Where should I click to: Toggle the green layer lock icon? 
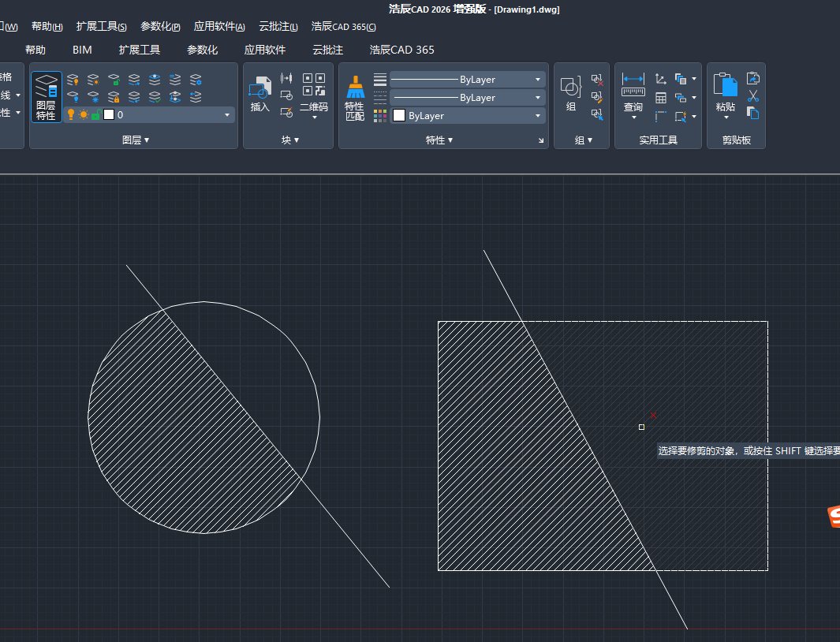point(95,115)
